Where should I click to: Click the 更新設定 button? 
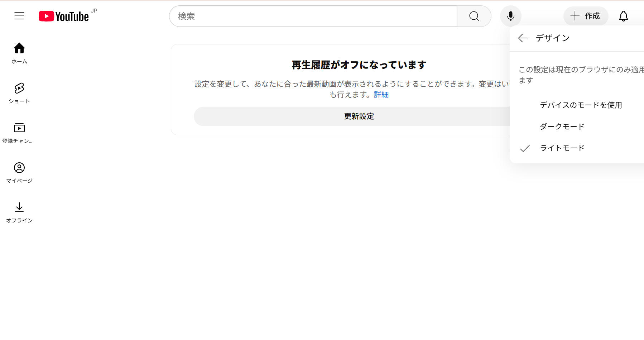click(358, 116)
